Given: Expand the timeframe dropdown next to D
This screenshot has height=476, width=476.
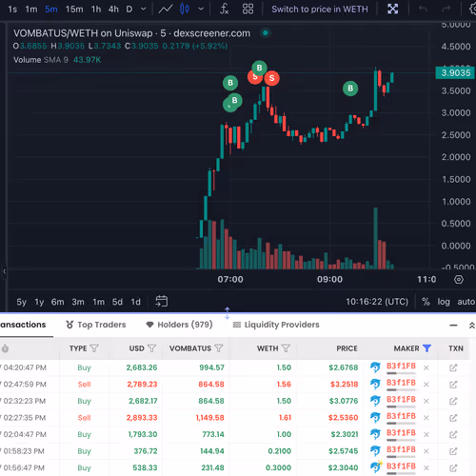Looking at the screenshot, I should click(144, 10).
